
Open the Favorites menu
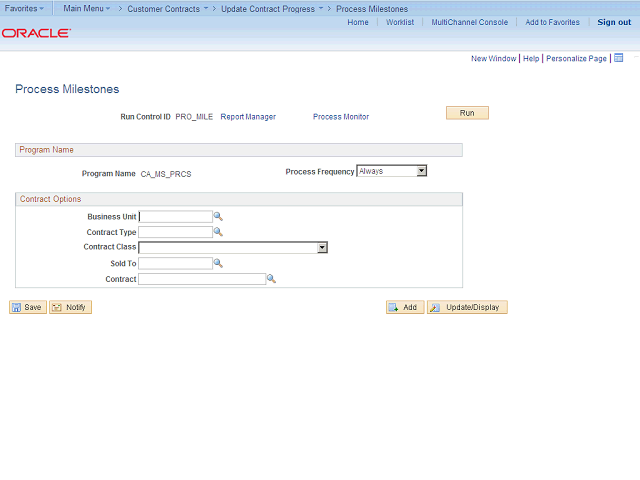[x=24, y=8]
